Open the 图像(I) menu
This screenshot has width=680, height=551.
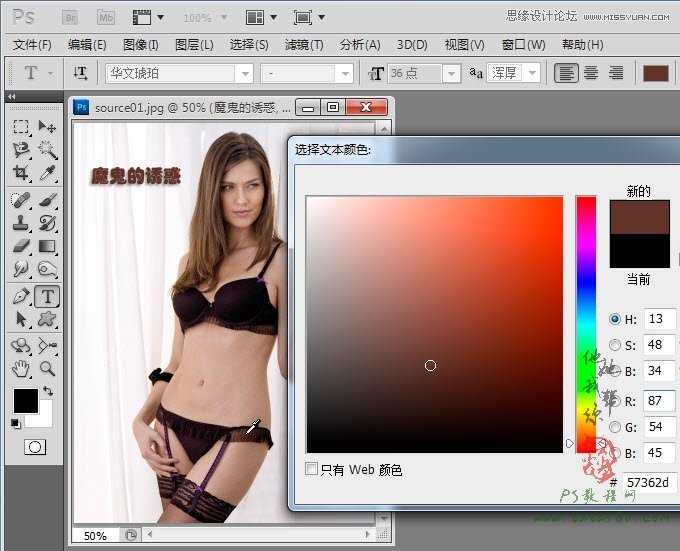coord(141,45)
